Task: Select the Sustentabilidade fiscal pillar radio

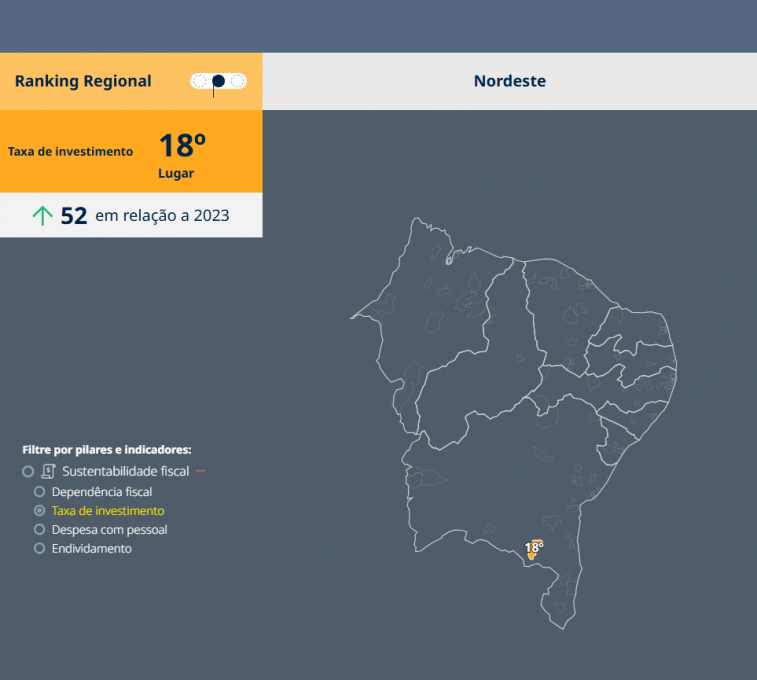Action: coord(28,471)
